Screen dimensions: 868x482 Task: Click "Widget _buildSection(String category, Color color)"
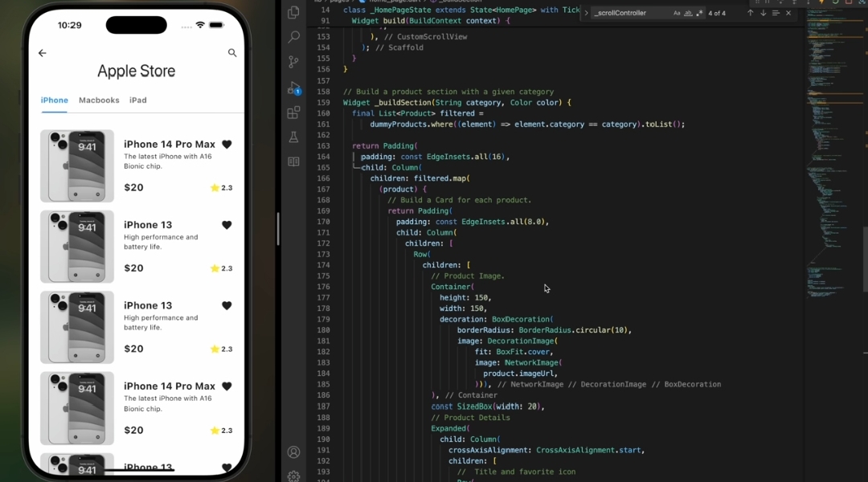click(457, 102)
